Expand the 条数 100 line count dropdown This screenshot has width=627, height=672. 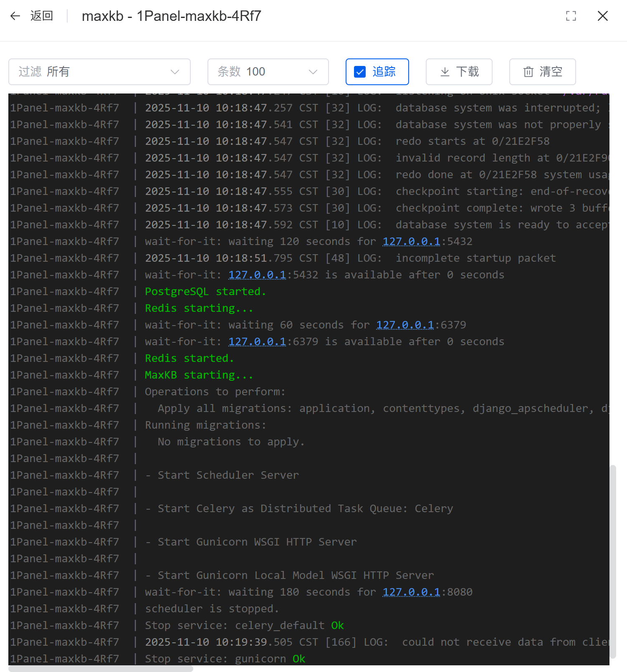(268, 72)
